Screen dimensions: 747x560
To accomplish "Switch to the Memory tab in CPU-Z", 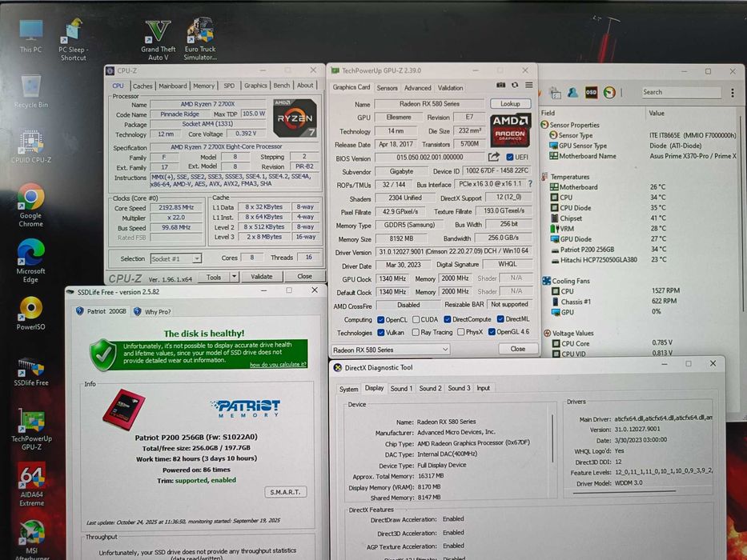I will tap(204, 86).
